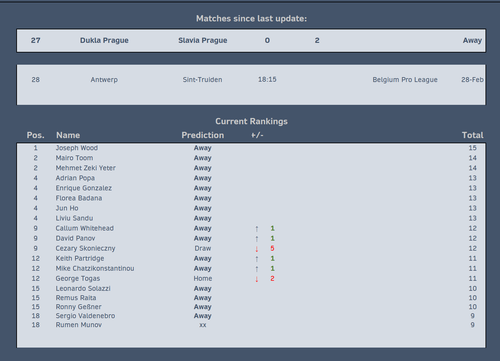Select Liviu Sandu in rankings

74,218
